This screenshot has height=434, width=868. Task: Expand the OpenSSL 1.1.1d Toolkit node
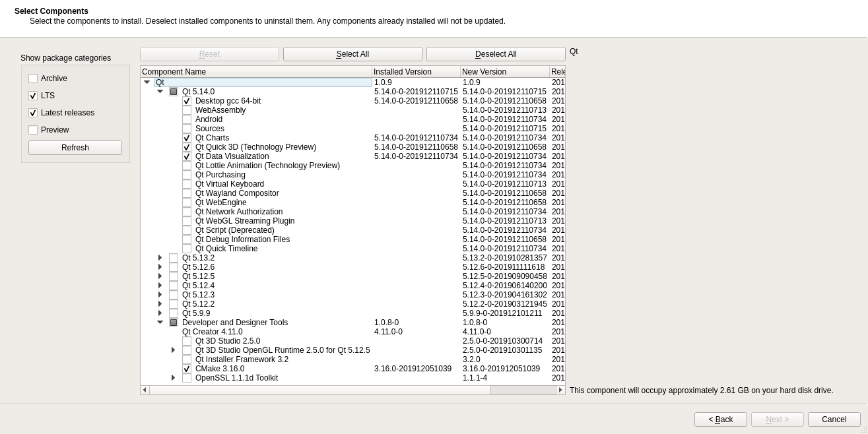pyautogui.click(x=173, y=378)
